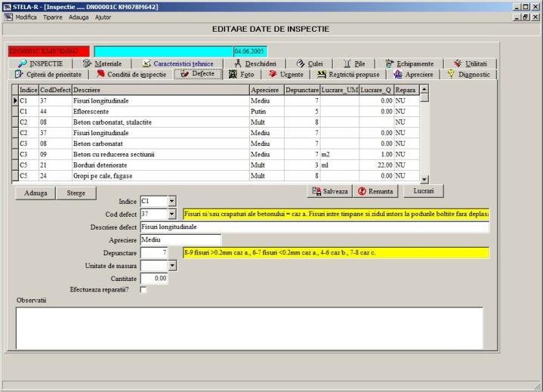Open the Ajutor menu
The width and height of the screenshot is (543, 392).
coord(103,17)
